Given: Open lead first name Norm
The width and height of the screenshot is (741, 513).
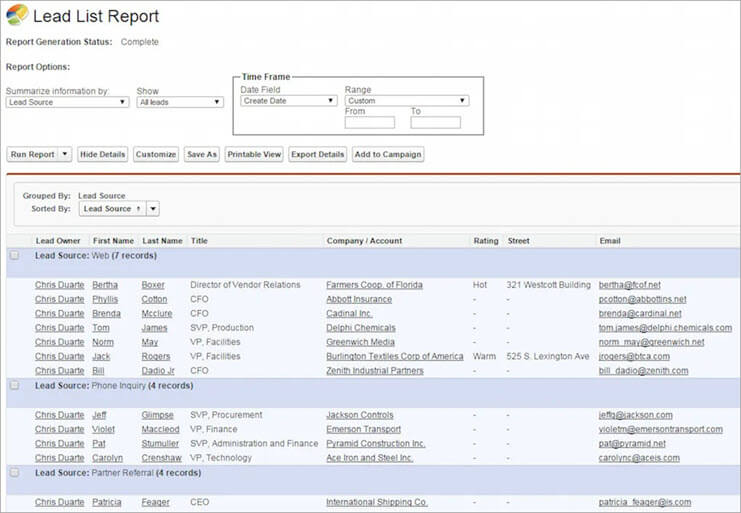Looking at the screenshot, I should pos(103,342).
